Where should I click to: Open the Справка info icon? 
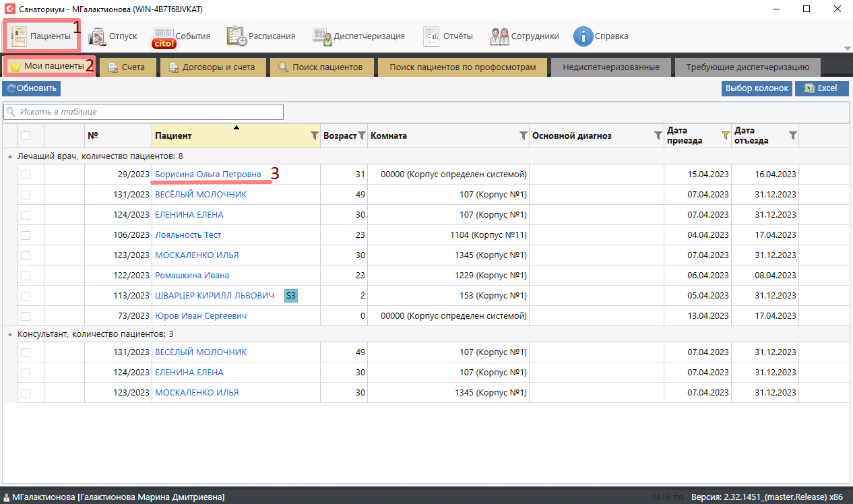click(583, 36)
